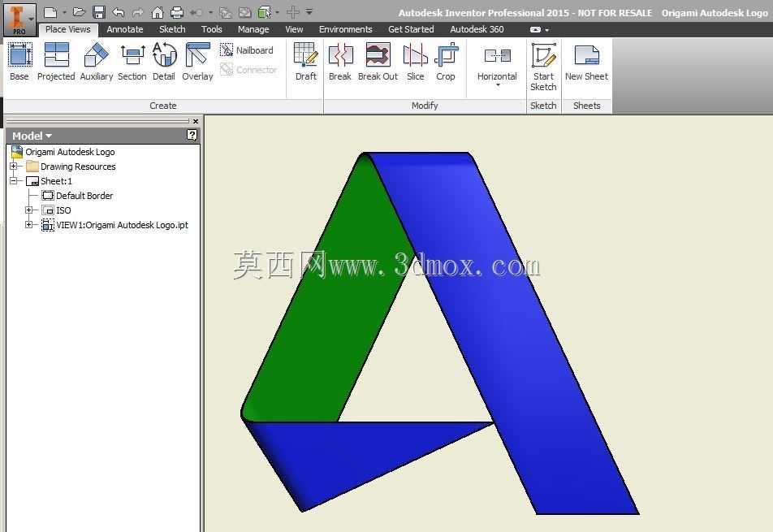Select Drawing Resources in the browser
773x532 pixels.
78,167
